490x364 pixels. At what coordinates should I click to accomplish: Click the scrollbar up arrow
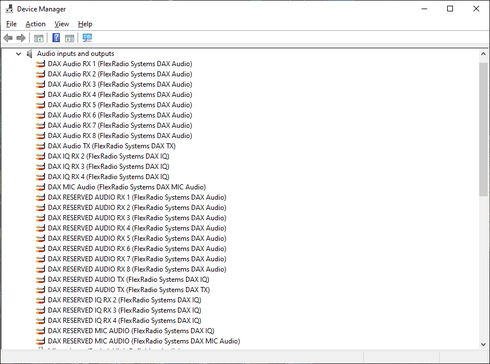[x=483, y=54]
